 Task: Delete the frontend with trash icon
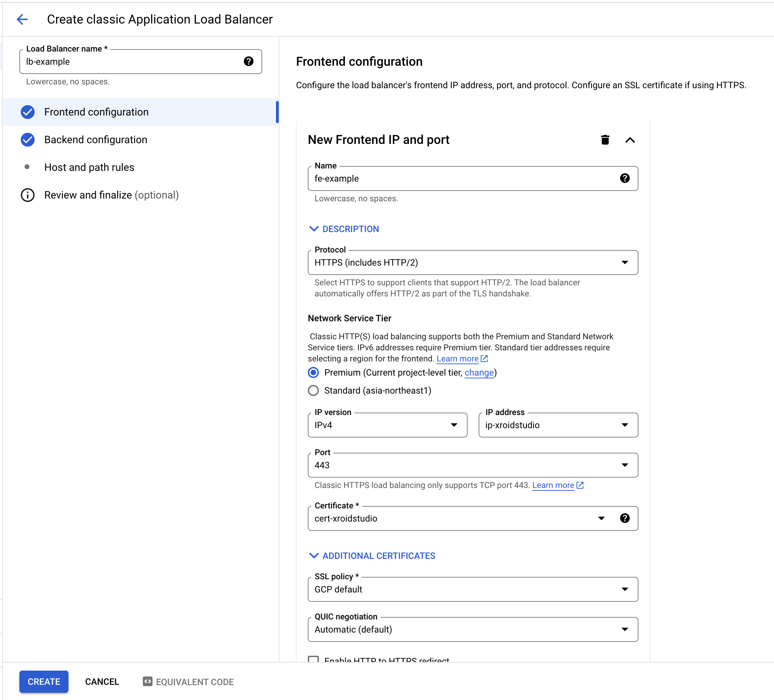(x=605, y=140)
